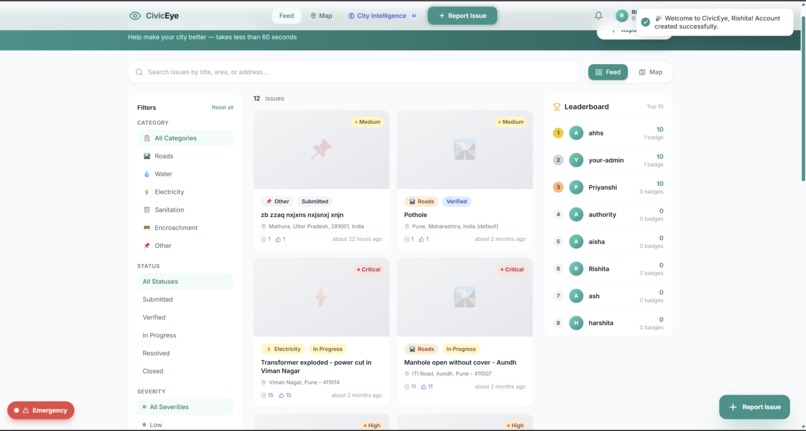Image resolution: width=806 pixels, height=431 pixels.
Task: Click 'authority' name in leaderboard
Action: 602,214
